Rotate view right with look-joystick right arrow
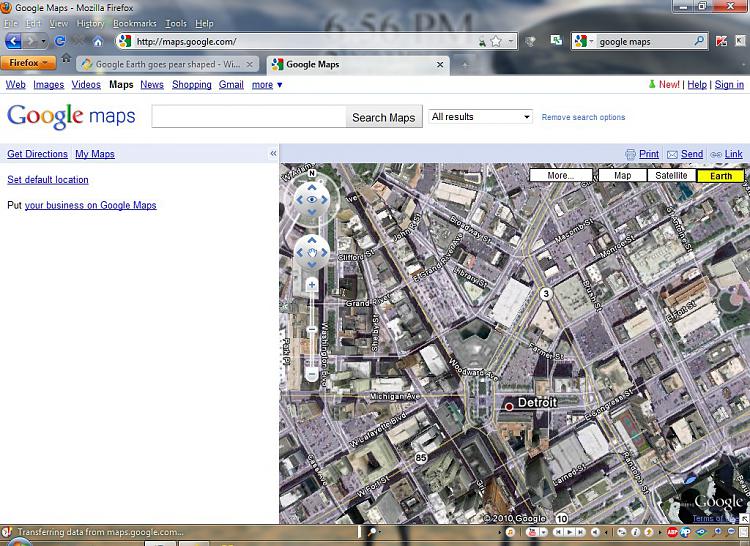Viewport: 750px width, 546px height. 324,200
